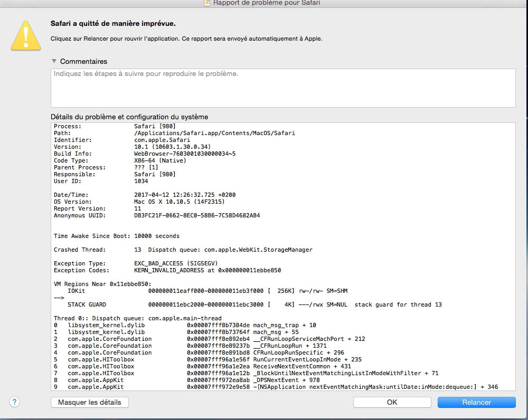528x420 pixels.
Task: Select the uptime value "10000 seconds"
Action: (x=157, y=236)
